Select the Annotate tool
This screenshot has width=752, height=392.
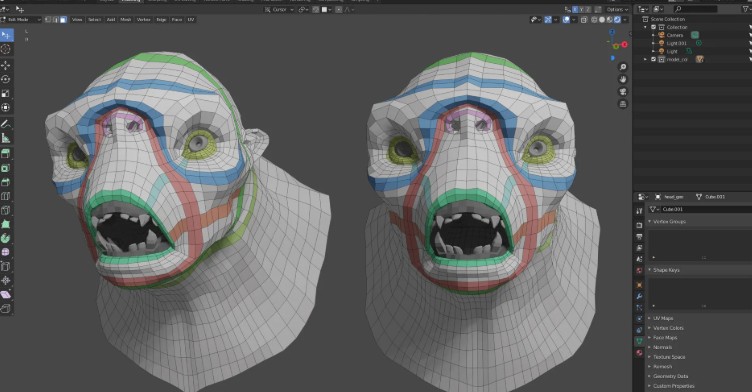click(6, 124)
